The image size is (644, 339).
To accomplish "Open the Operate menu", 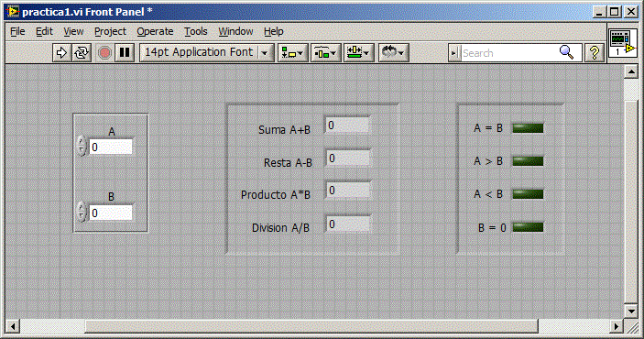I will point(155,32).
